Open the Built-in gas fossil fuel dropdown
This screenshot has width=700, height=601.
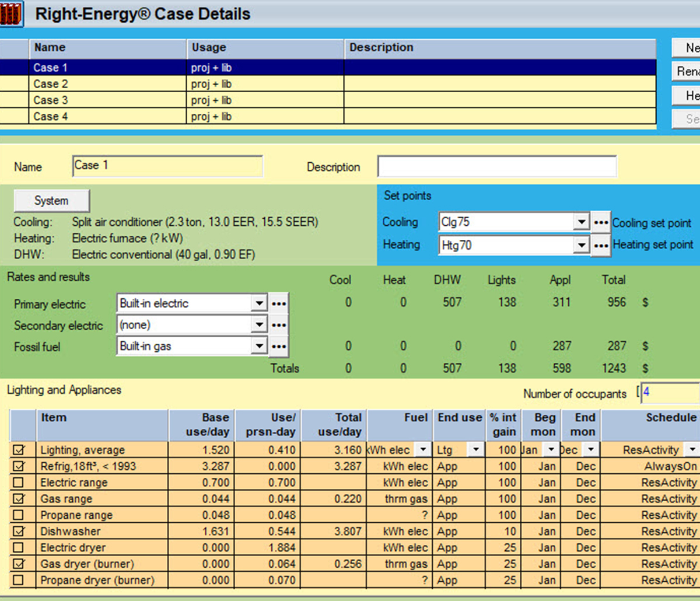click(x=260, y=345)
